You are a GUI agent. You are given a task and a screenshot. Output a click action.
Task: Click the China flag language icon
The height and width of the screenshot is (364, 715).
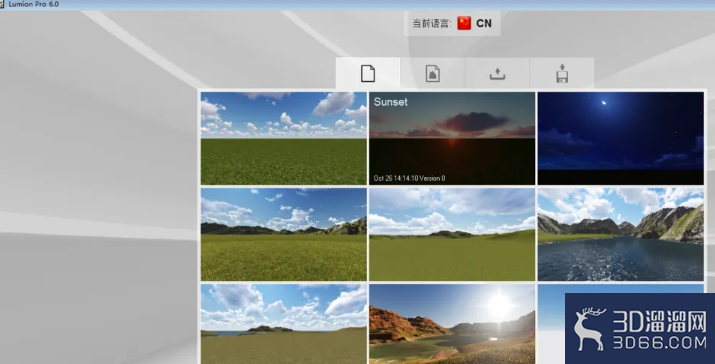pos(464,23)
